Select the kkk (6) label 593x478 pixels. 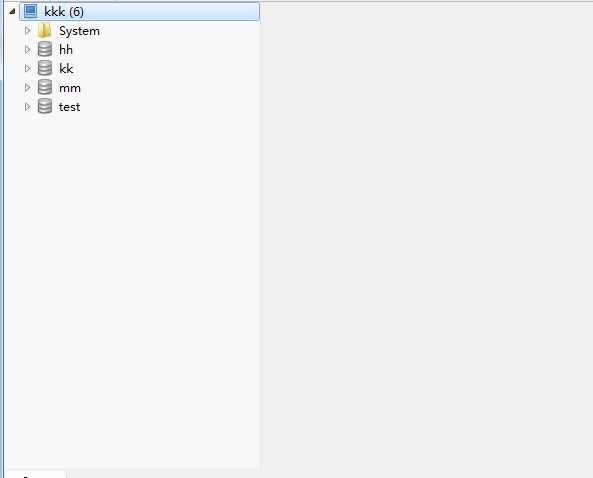click(64, 12)
